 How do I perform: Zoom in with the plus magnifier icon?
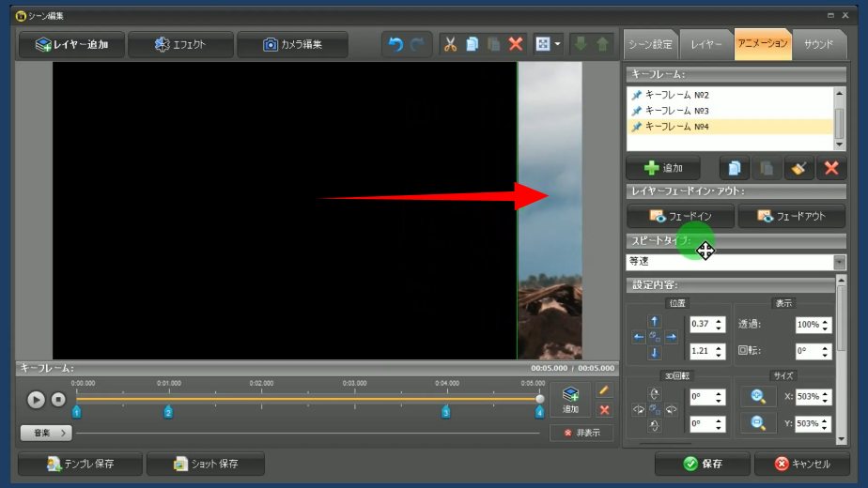pyautogui.click(x=758, y=396)
